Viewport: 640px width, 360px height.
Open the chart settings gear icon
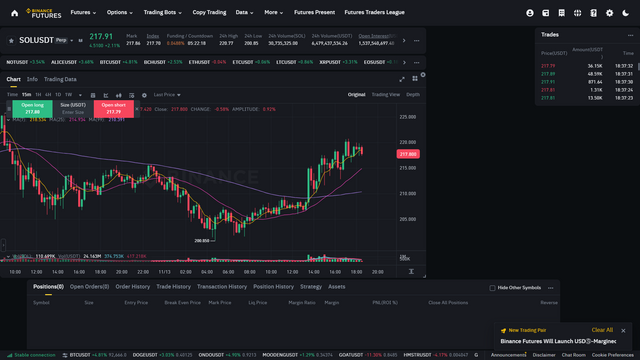pos(144,95)
